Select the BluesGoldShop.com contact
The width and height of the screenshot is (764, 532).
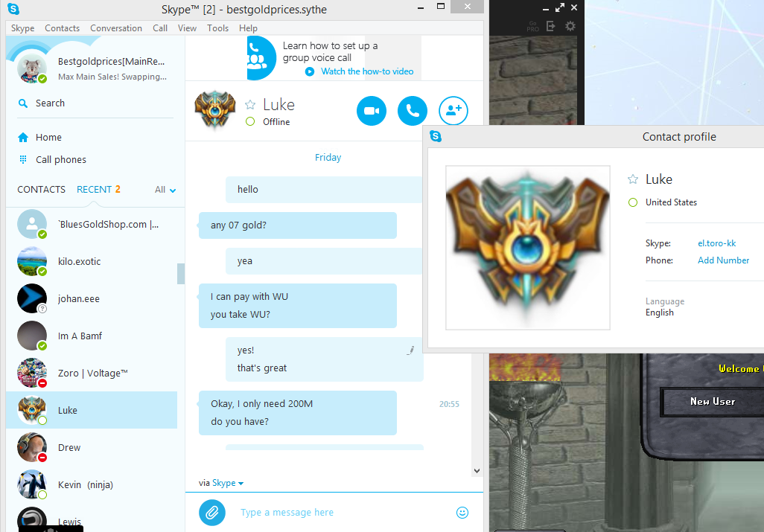click(x=92, y=225)
